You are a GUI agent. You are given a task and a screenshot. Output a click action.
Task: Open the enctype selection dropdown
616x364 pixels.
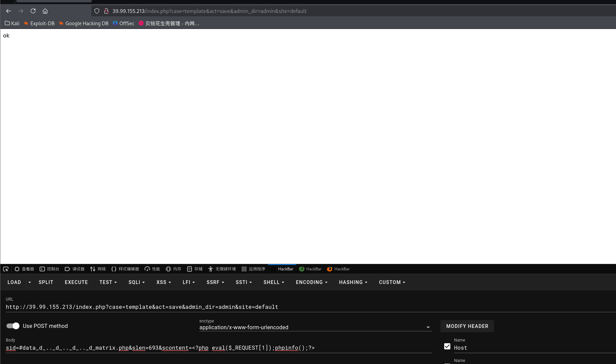coord(316,327)
